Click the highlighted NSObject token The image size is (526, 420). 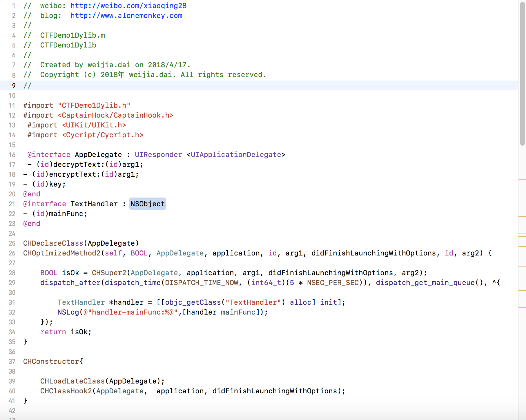148,204
